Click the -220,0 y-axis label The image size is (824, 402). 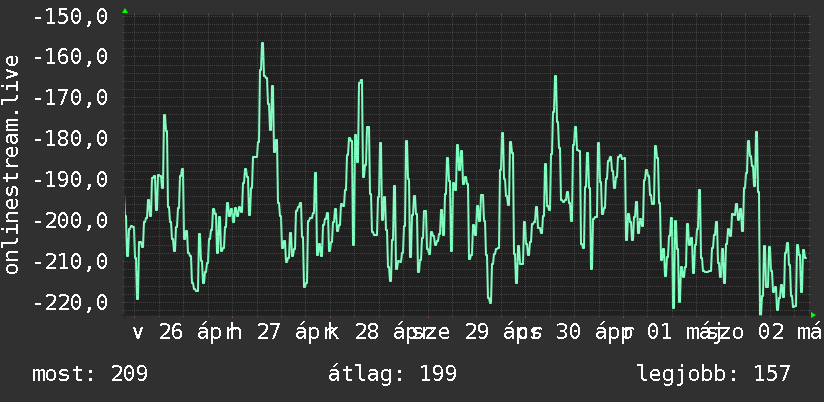tap(70, 302)
